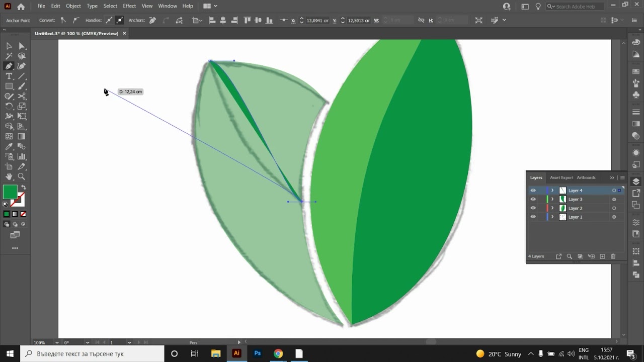Expand Layer 1 contents
This screenshot has width=644, height=362.
[x=552, y=217]
